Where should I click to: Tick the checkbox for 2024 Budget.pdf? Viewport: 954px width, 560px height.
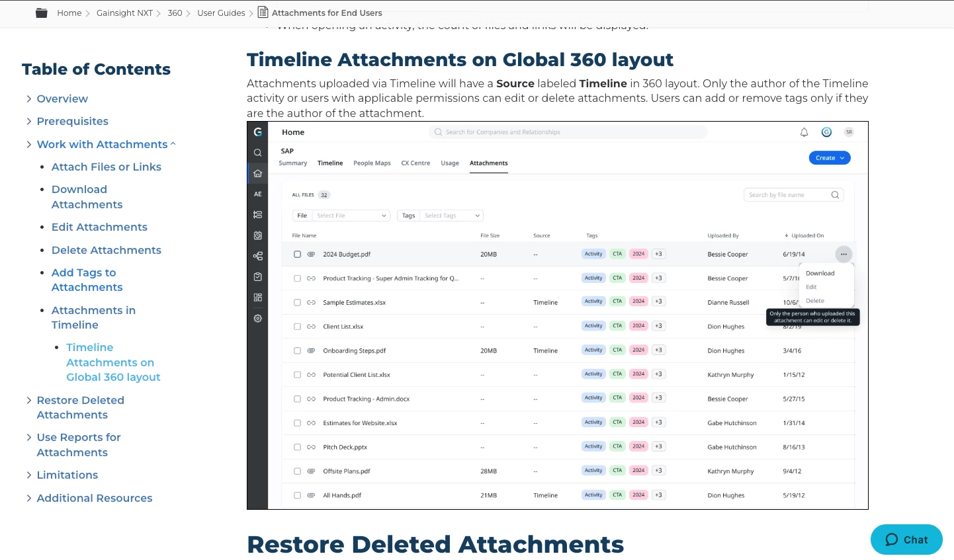(298, 254)
